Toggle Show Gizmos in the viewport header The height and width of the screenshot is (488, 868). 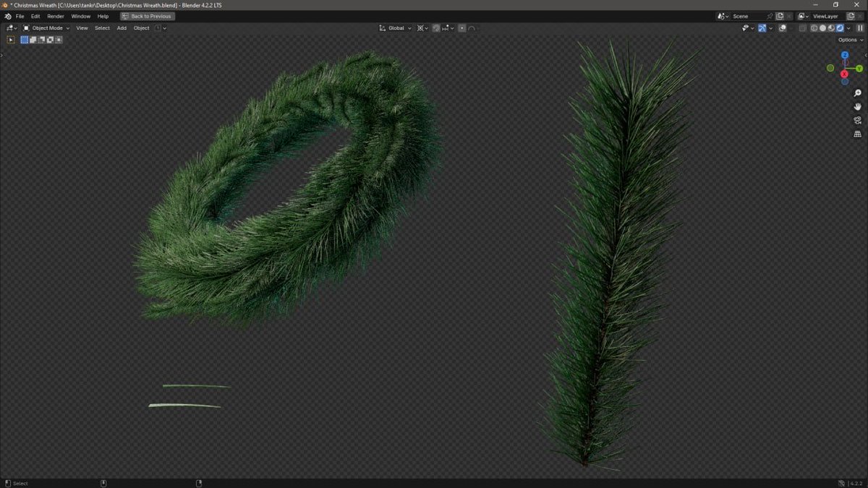coord(746,27)
